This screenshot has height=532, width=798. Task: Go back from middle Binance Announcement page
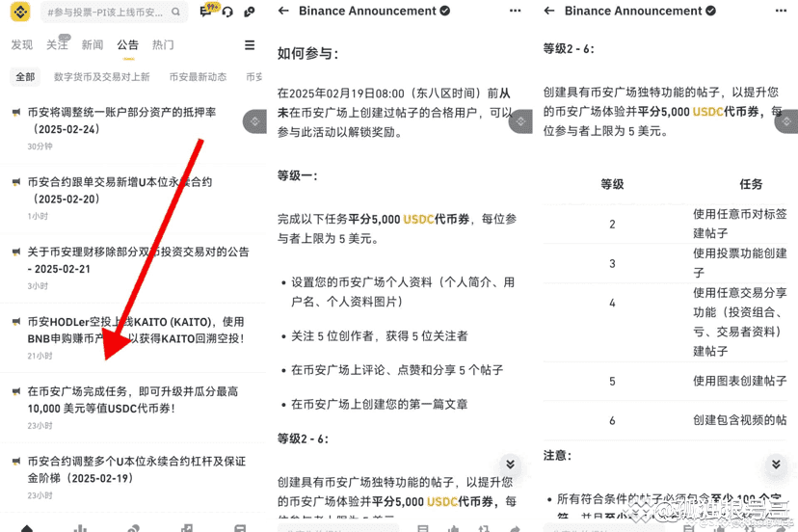coord(283,11)
